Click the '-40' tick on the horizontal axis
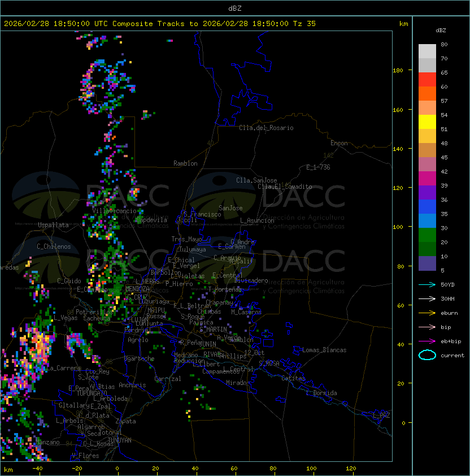This screenshot has height=476, width=470. point(37,469)
